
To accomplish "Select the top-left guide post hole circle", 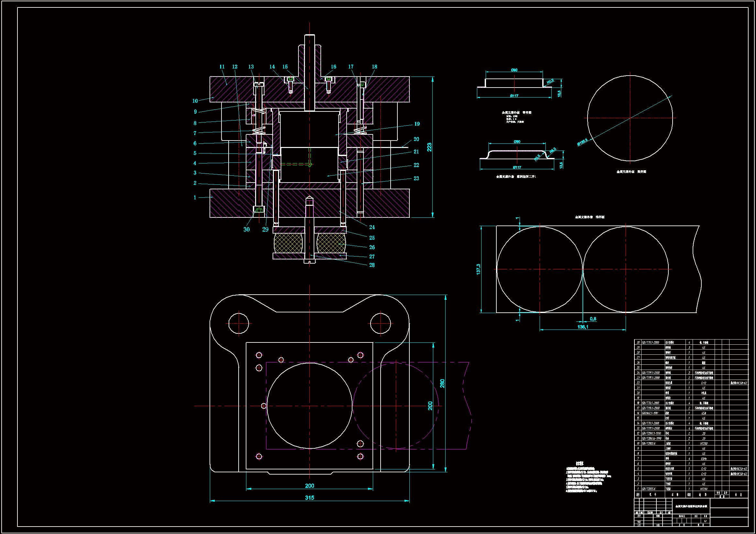I will point(238,323).
